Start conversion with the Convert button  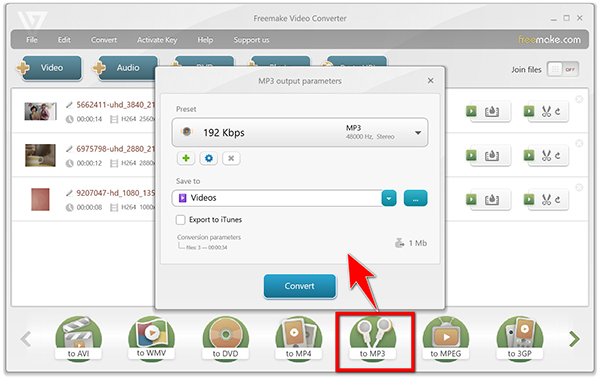pos(300,286)
